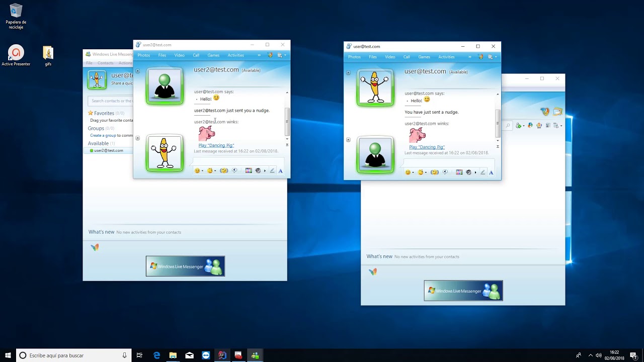
Task: Expand the more-tabs chevron in user@test.com toolbar
Action: [x=470, y=57]
